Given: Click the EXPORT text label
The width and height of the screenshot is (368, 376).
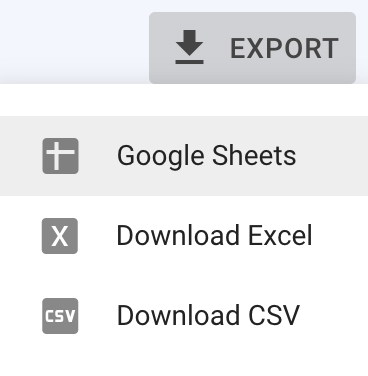Looking at the screenshot, I should (x=284, y=49).
